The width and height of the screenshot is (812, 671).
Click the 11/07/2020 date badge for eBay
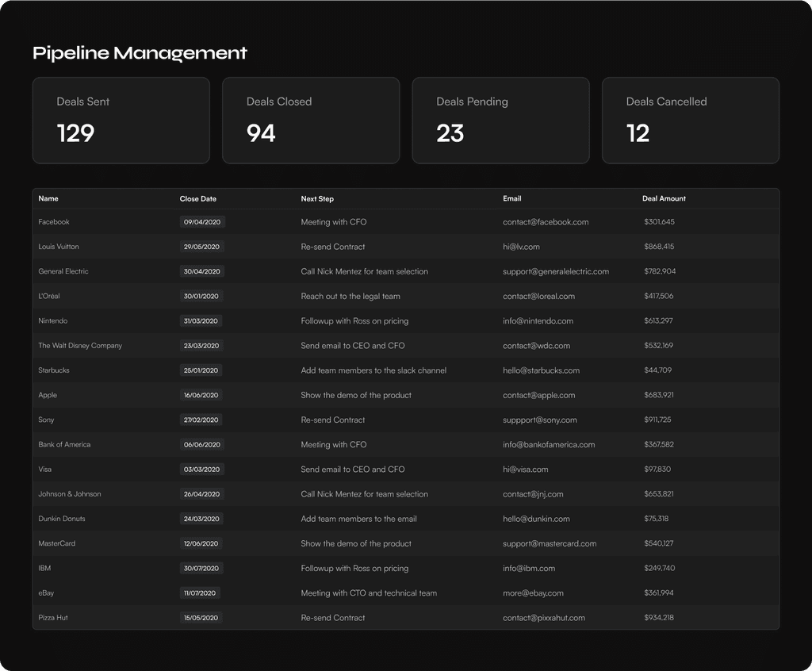pos(201,593)
